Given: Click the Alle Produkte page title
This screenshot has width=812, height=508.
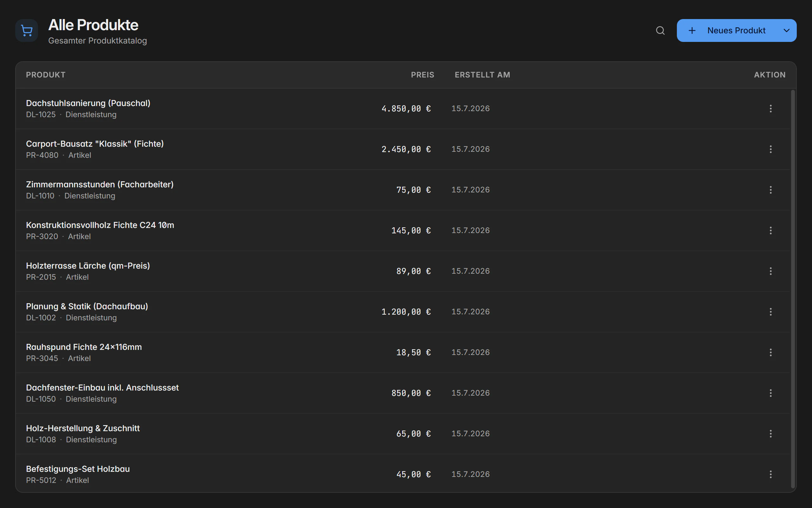Looking at the screenshot, I should pos(93,25).
